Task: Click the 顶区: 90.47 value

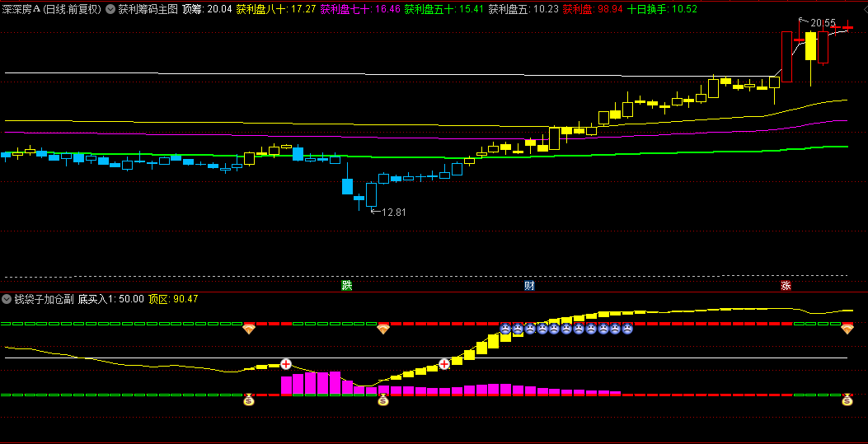Action: pos(173,299)
